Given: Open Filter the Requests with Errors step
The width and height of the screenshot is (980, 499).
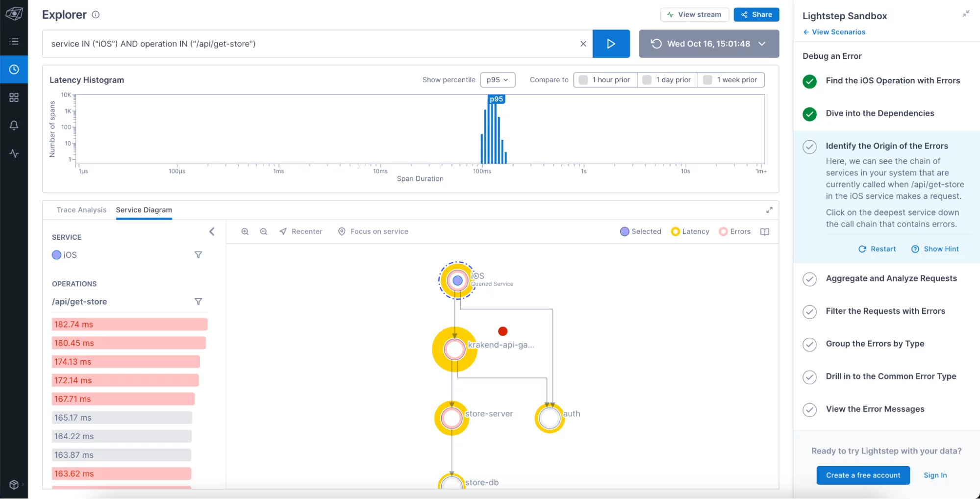Looking at the screenshot, I should (x=885, y=311).
